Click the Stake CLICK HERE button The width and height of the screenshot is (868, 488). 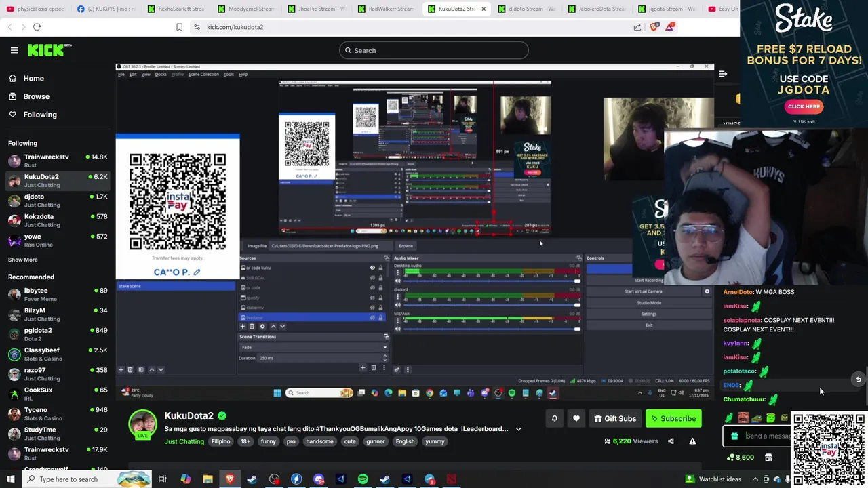(x=804, y=106)
